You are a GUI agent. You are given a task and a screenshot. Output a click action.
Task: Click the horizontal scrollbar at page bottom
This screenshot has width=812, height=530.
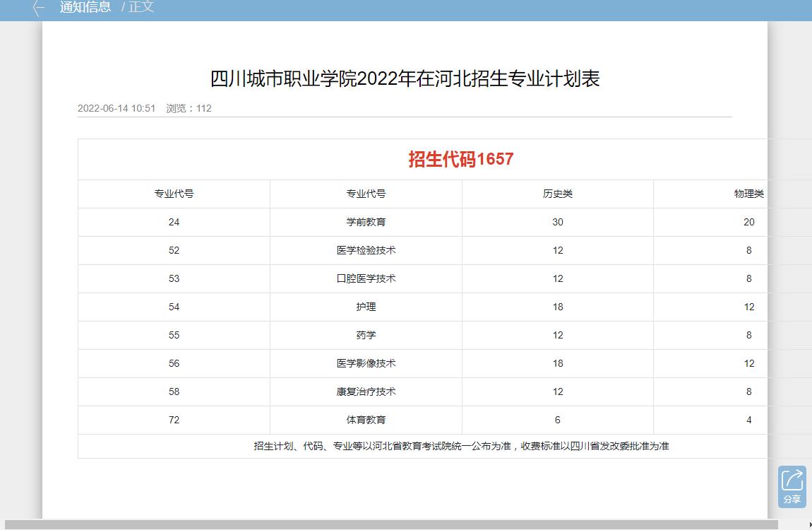click(x=391, y=525)
